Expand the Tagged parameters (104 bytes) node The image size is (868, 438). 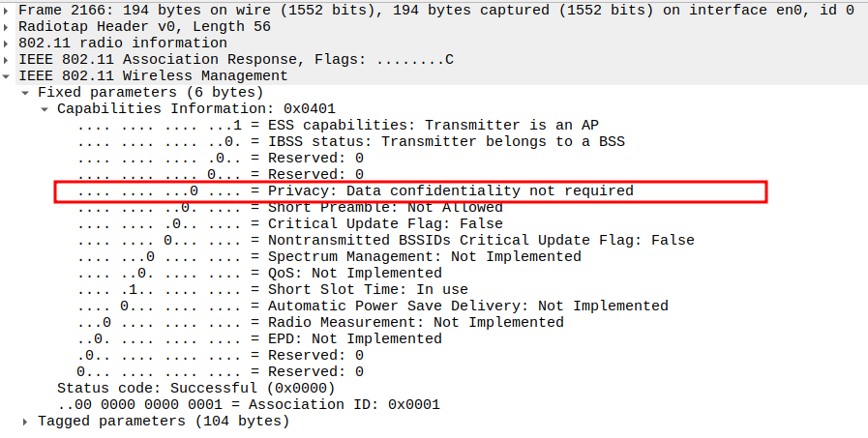[x=26, y=422]
